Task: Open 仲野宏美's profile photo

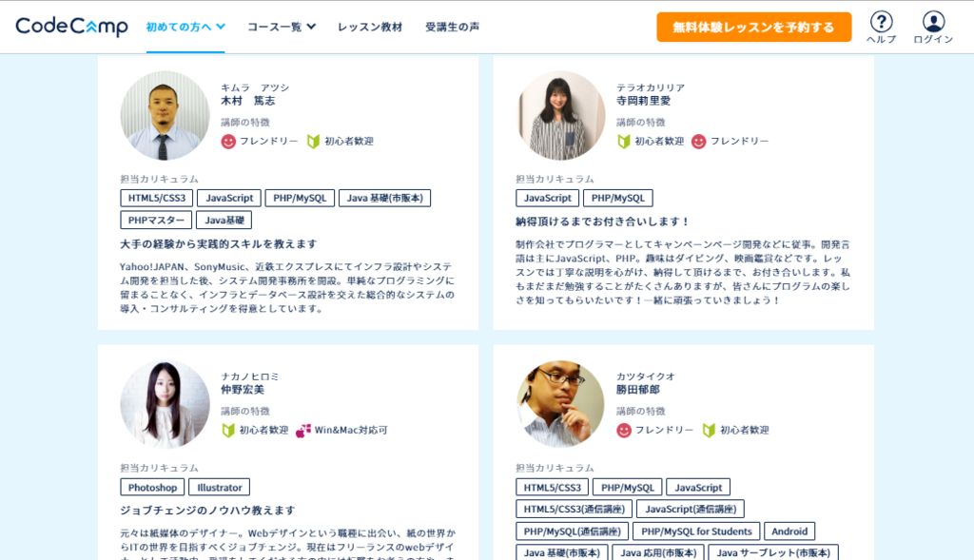Action: point(165,404)
